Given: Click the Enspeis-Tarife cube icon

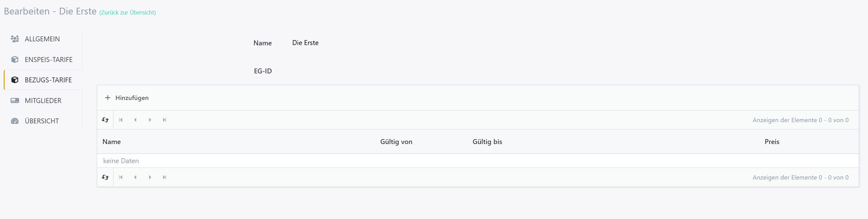Looking at the screenshot, I should pos(15,60).
